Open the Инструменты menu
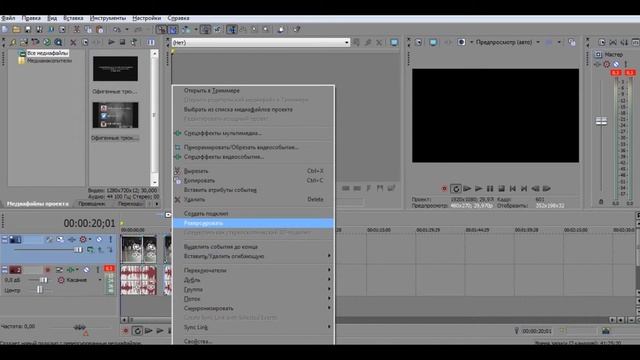This screenshot has height=360, width=640. [108, 18]
